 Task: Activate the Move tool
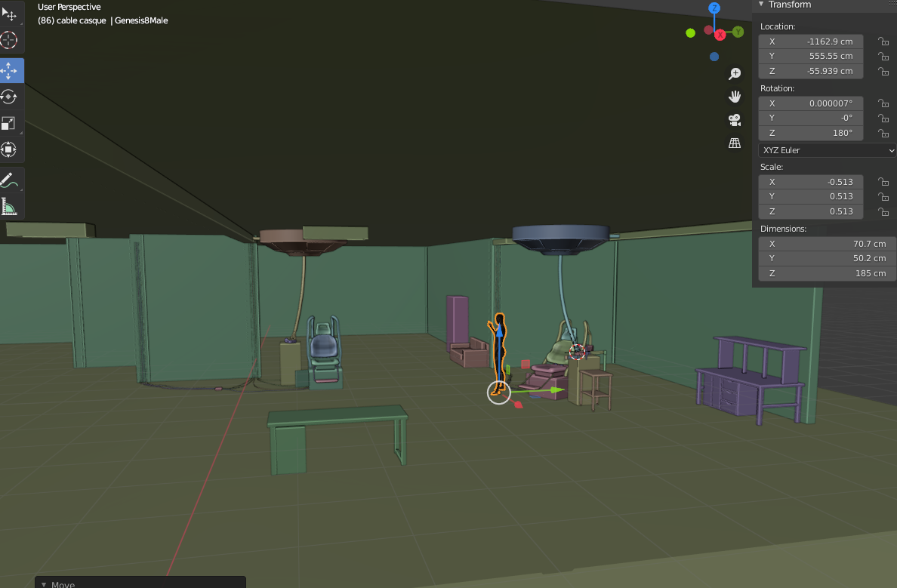pos(9,71)
